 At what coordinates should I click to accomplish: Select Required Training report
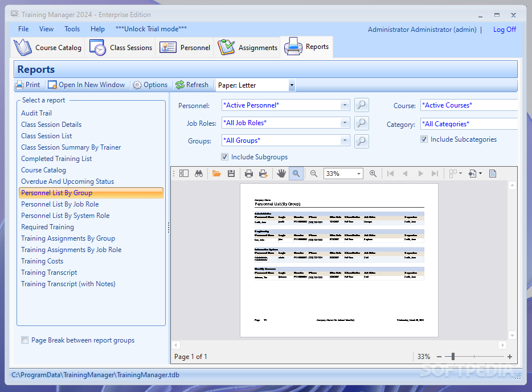tap(47, 227)
